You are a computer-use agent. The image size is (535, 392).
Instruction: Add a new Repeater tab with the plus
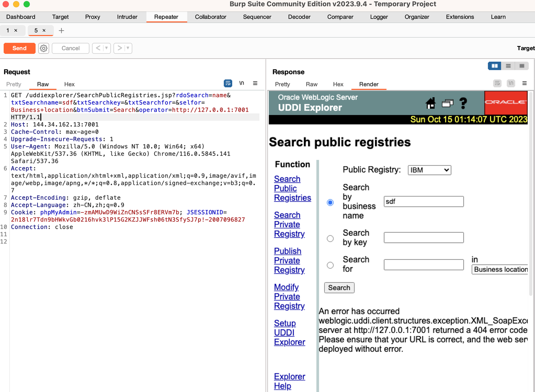pyautogui.click(x=61, y=30)
